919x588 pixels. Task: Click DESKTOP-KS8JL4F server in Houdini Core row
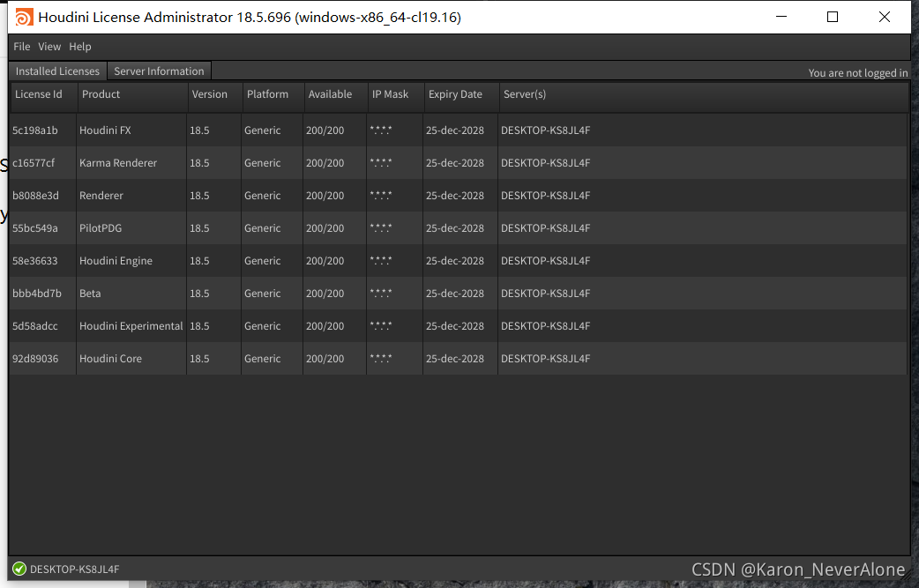coord(545,359)
